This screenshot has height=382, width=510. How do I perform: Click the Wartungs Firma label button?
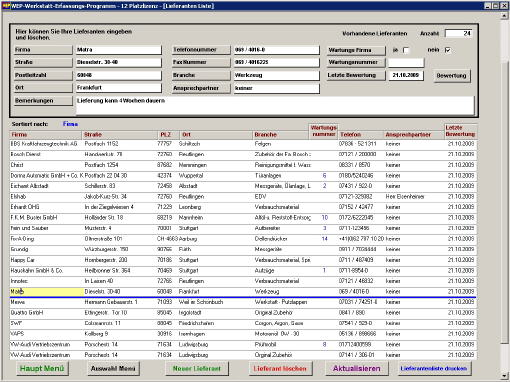pos(356,50)
